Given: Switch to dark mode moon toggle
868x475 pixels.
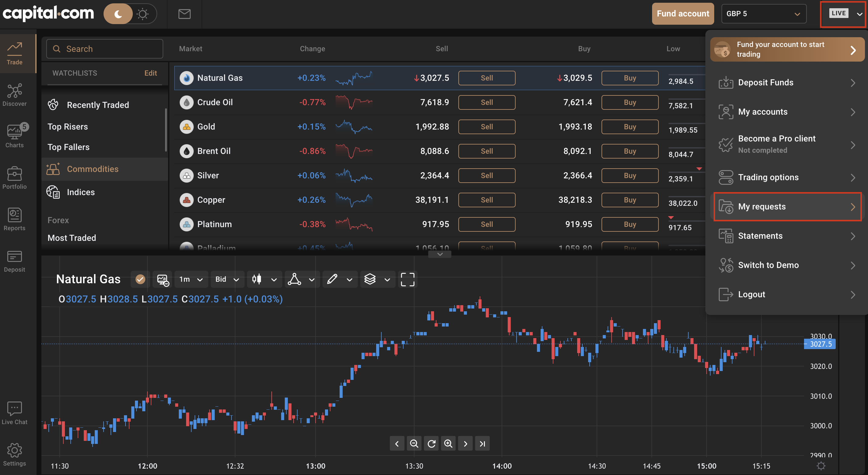Looking at the screenshot, I should (118, 14).
